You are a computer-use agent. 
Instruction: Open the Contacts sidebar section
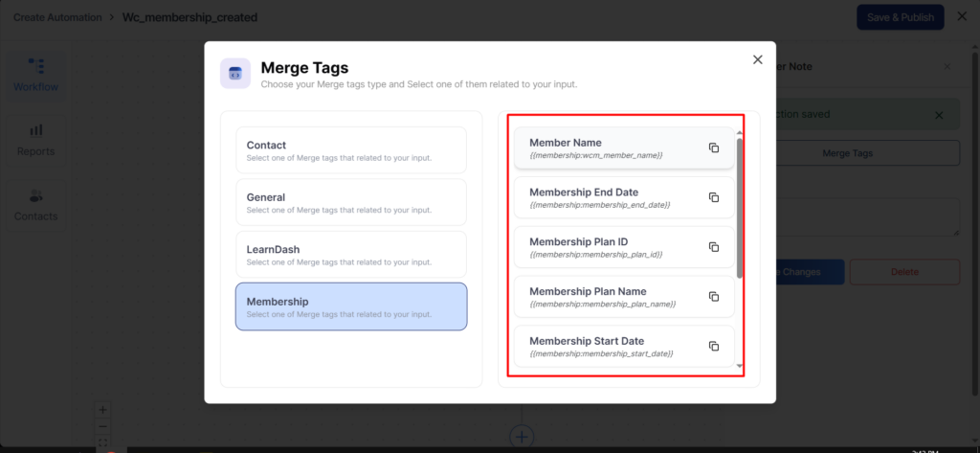point(35,205)
